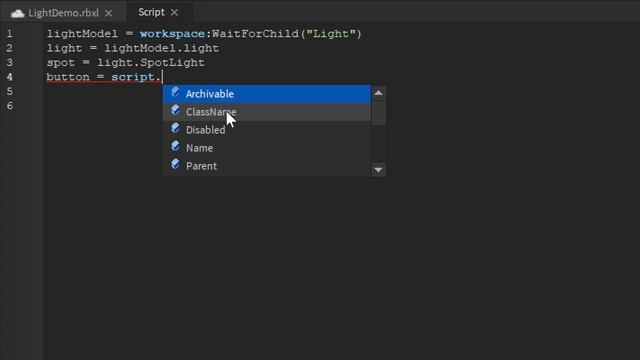Click the property icon beside Archivable

click(176, 92)
